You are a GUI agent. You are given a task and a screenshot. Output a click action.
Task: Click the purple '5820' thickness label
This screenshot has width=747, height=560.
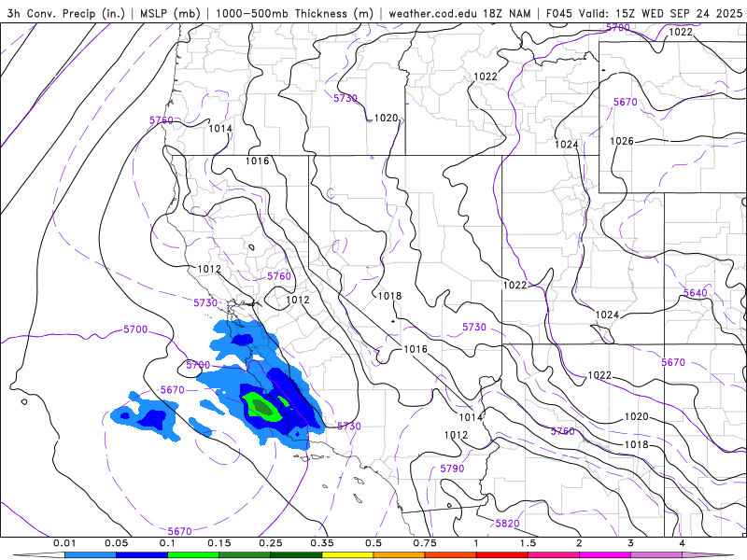click(507, 524)
